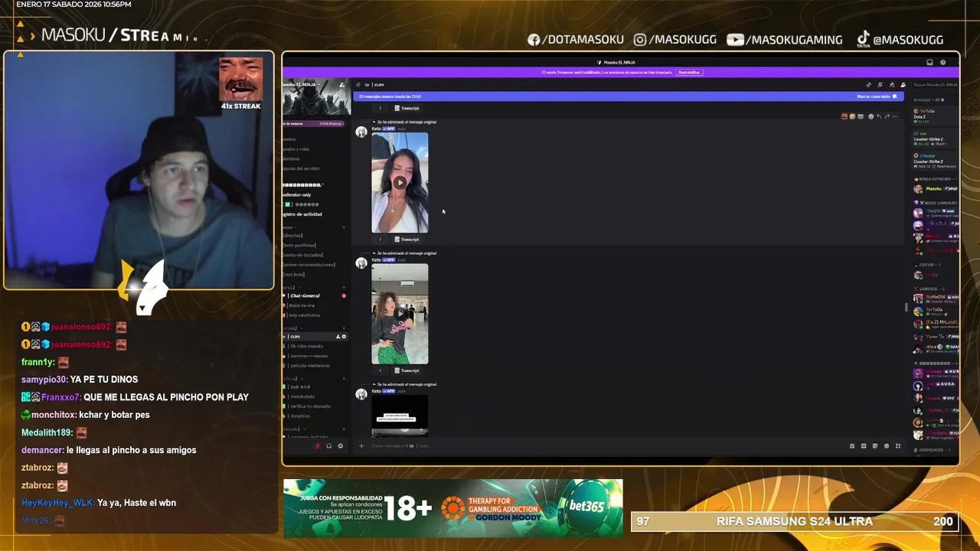Open the inbox icon in Discord title bar
This screenshot has width=980, height=551.
tap(929, 63)
